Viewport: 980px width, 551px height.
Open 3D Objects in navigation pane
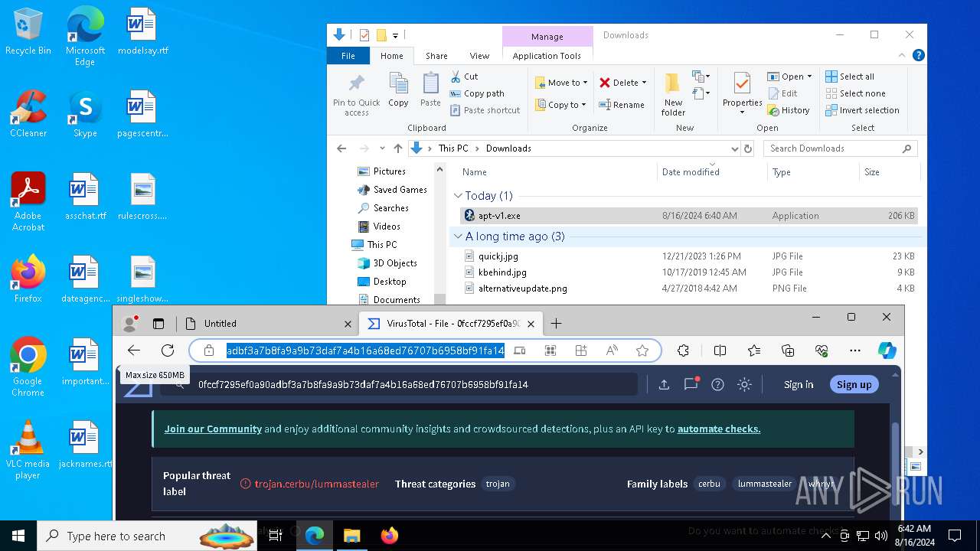point(395,263)
